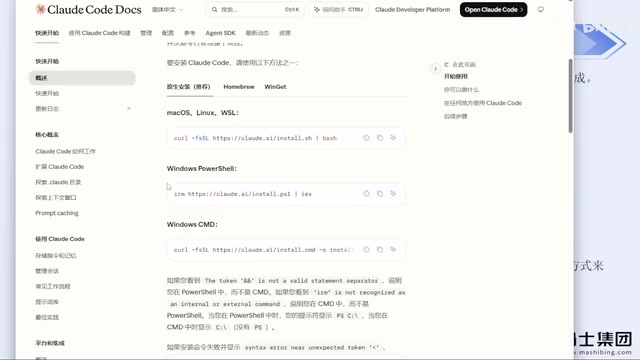This screenshot has width=640, height=360.
Task: Jump to 开始使用 in the page outline
Action: pyautogui.click(x=456, y=76)
